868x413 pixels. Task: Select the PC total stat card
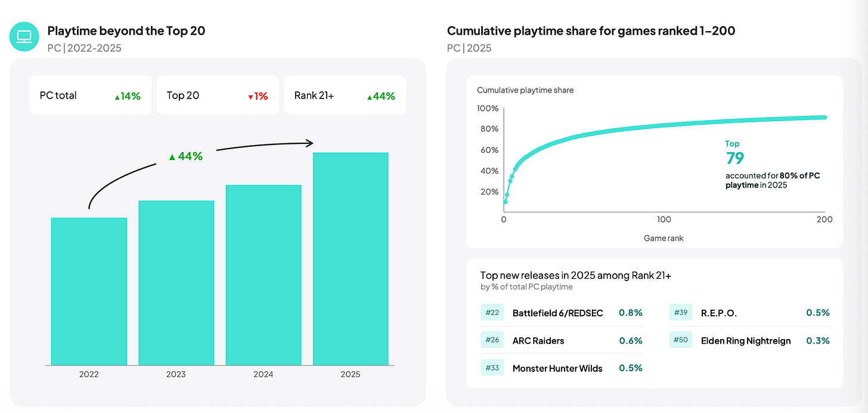(x=91, y=95)
